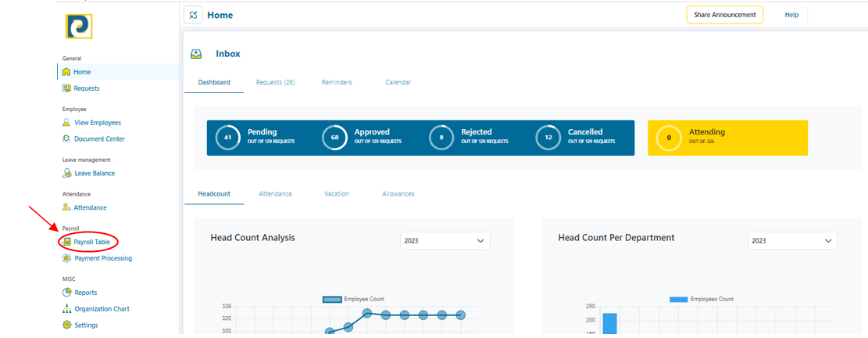Open the Attendance sidebar icon
This screenshot has width=868, height=338.
click(x=66, y=208)
